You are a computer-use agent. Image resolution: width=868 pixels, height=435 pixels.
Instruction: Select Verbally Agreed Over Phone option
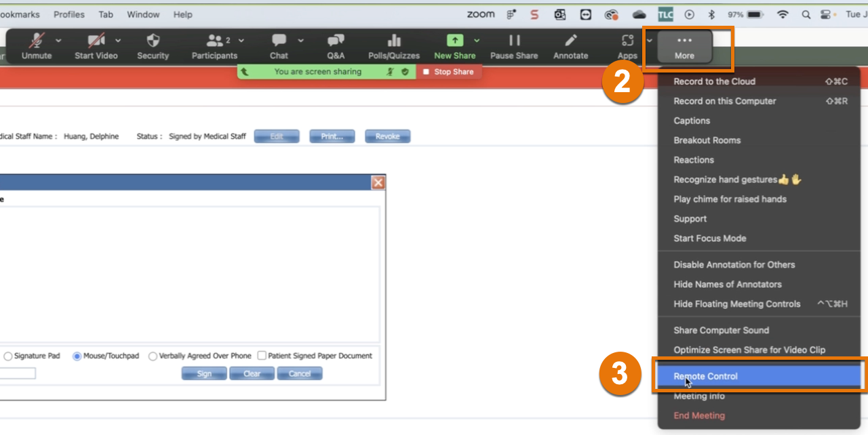153,356
